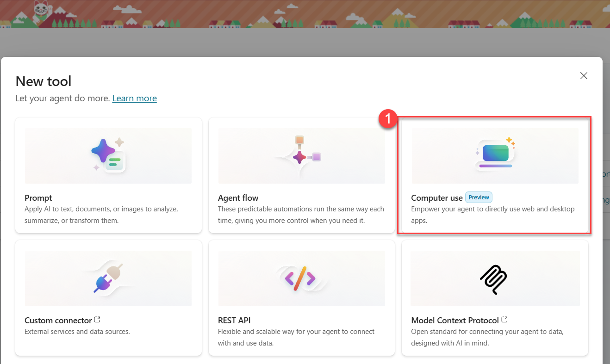Close the New tool dialog
The image size is (610, 364).
[x=584, y=75]
